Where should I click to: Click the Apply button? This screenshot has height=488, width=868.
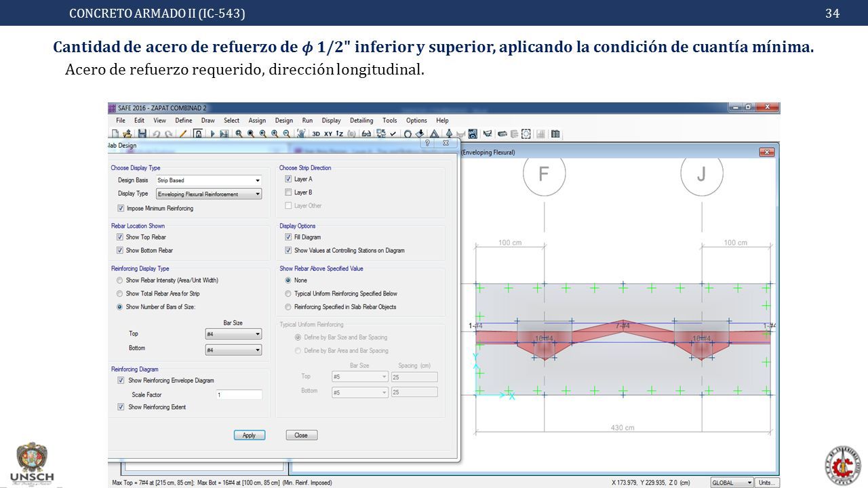click(x=249, y=435)
